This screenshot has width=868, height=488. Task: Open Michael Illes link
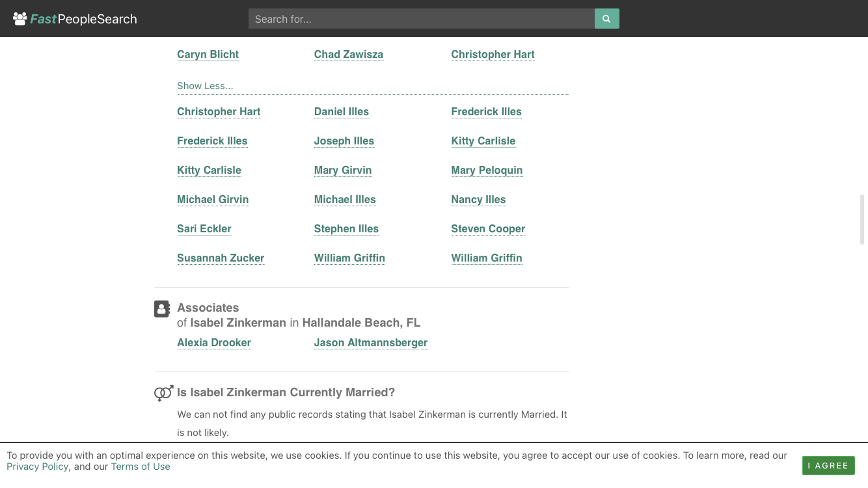pos(345,200)
